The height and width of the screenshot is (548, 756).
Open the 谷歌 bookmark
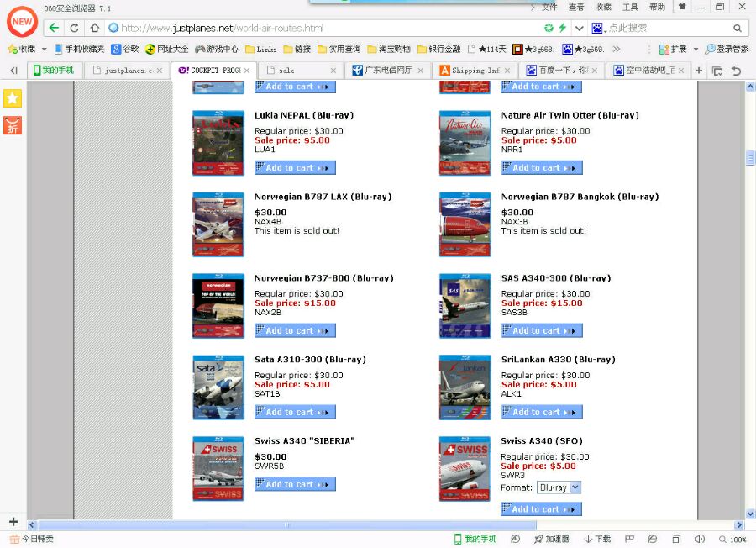tap(125, 49)
